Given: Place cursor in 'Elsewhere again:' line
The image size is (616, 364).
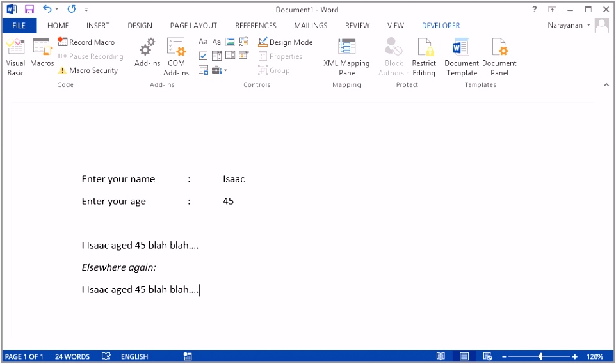Looking at the screenshot, I should pos(118,267).
